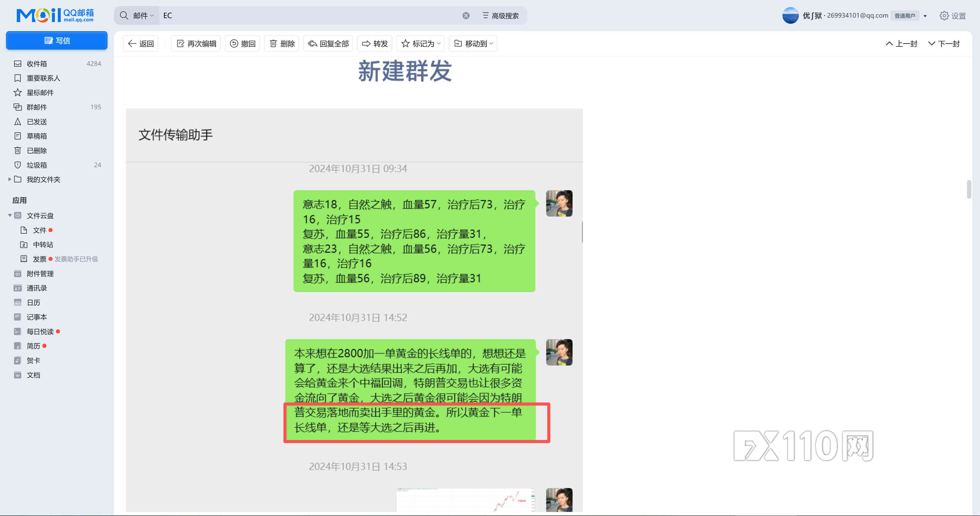
Task: Open the 邮件 search scope dropdown
Action: point(143,16)
